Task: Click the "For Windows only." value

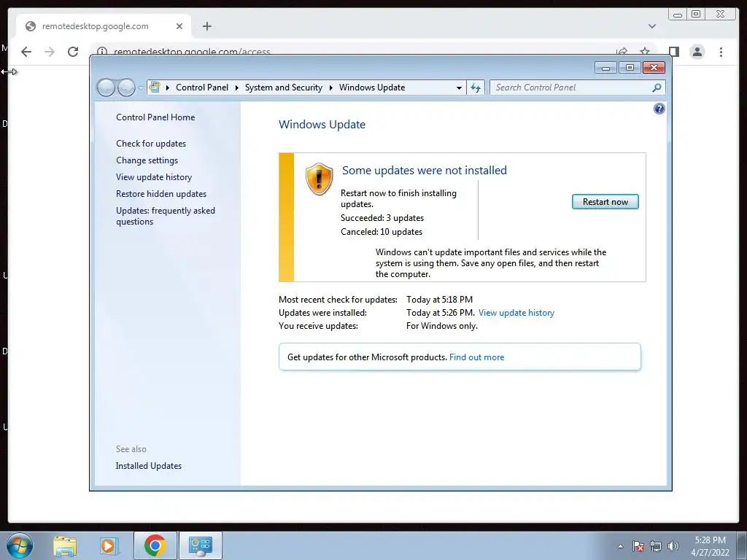Action: pos(441,326)
